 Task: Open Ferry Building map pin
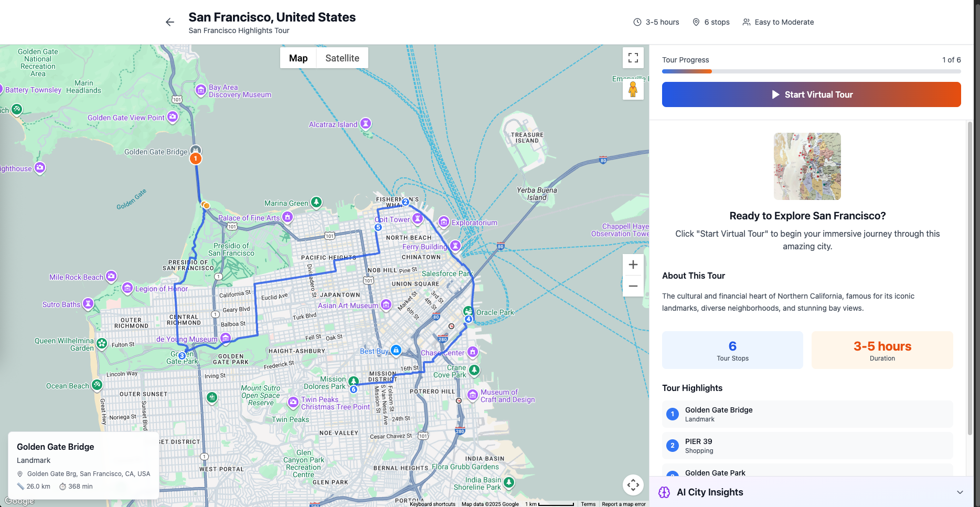tap(455, 245)
